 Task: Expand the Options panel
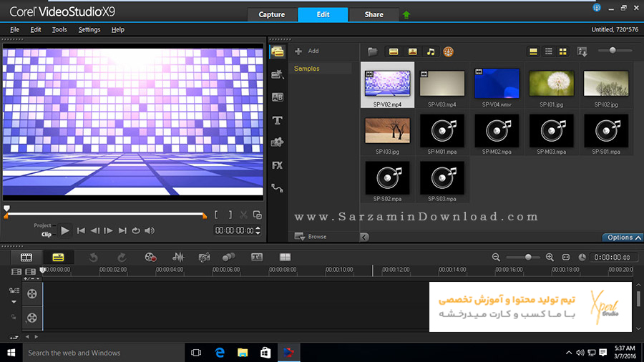click(x=623, y=238)
